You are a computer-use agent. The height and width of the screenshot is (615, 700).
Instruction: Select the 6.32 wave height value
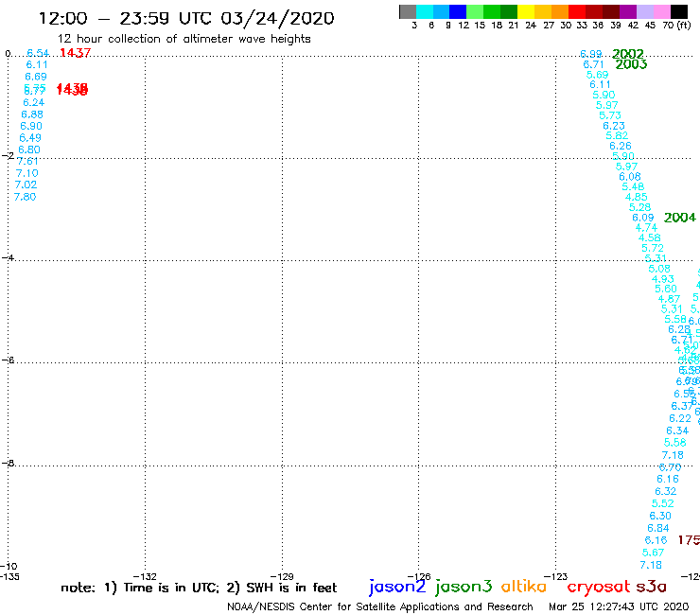tap(666, 491)
